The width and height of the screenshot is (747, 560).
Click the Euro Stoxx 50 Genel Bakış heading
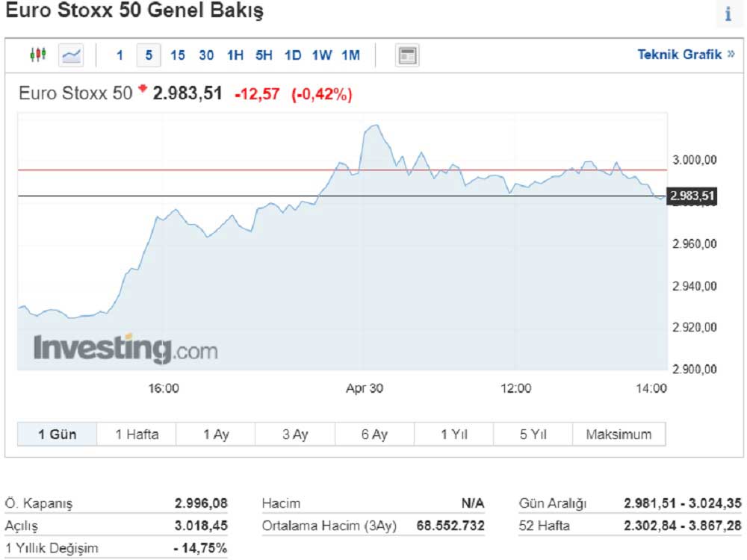click(x=134, y=10)
